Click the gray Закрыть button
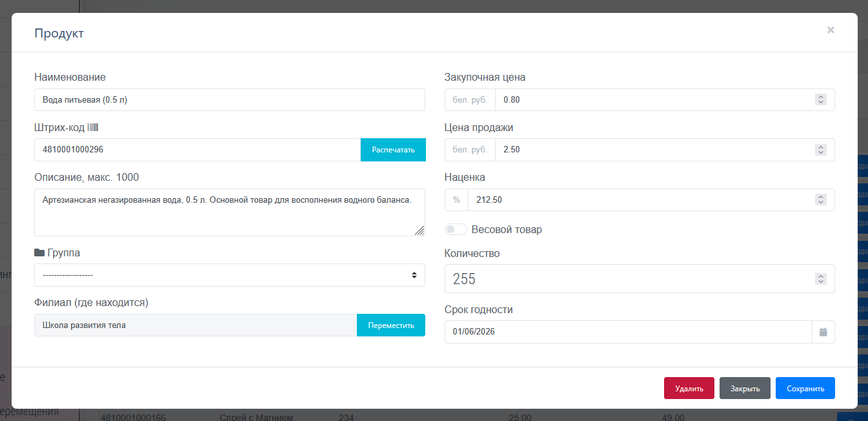This screenshot has height=421, width=868. [x=745, y=389]
